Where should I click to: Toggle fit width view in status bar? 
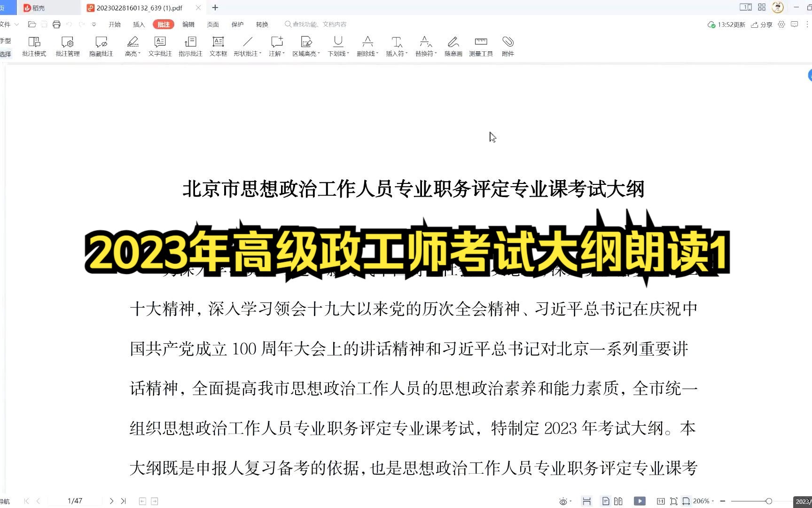click(x=686, y=501)
